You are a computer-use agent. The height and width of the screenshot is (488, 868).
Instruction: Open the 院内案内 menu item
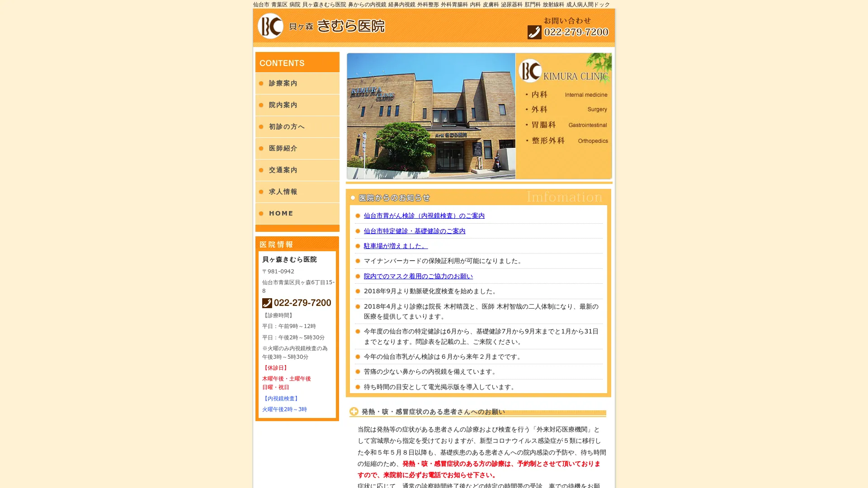[297, 105]
